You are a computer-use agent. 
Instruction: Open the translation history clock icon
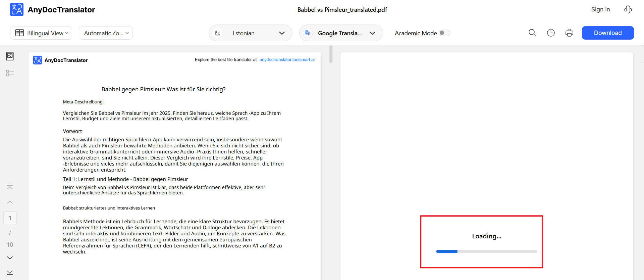[x=551, y=33]
